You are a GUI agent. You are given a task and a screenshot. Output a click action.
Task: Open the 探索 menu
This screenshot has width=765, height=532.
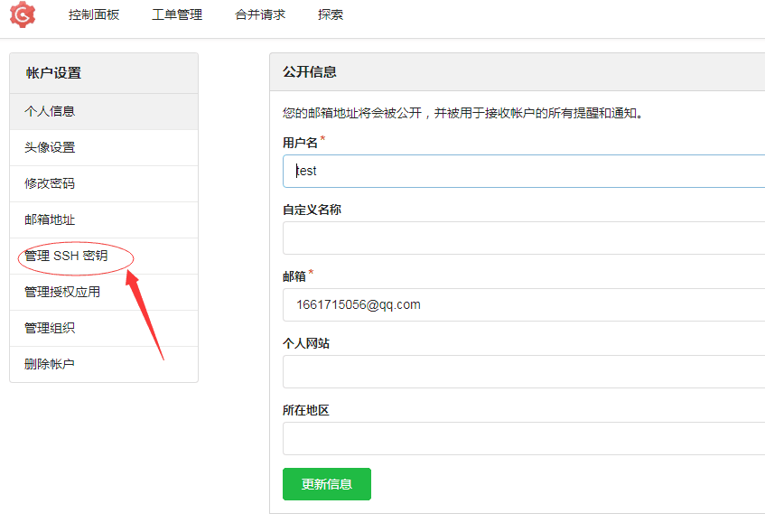point(329,14)
